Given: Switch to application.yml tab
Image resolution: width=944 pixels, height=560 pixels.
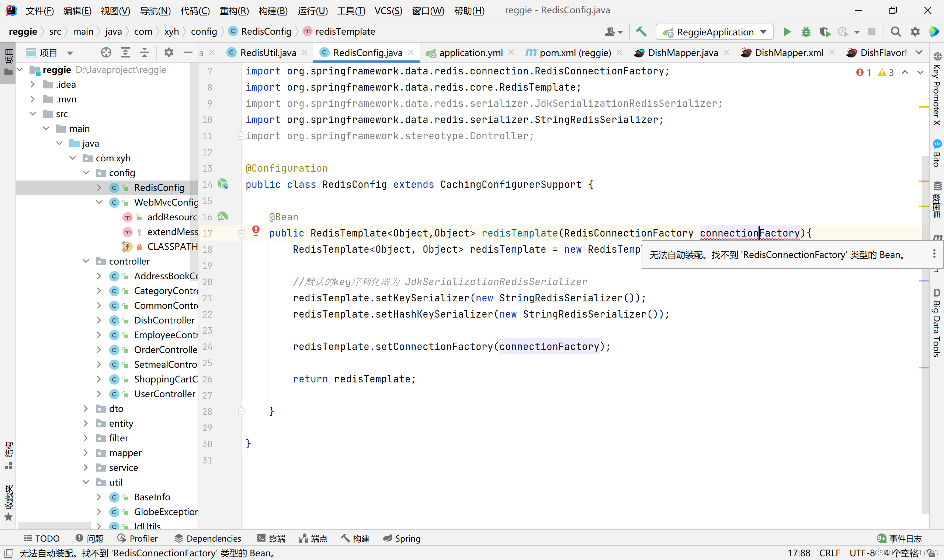Looking at the screenshot, I should (x=471, y=52).
